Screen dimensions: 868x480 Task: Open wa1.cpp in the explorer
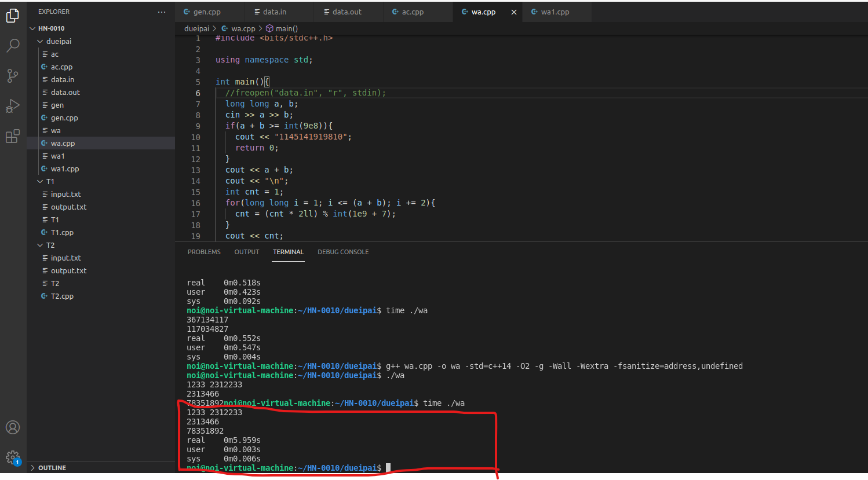(x=101, y=169)
